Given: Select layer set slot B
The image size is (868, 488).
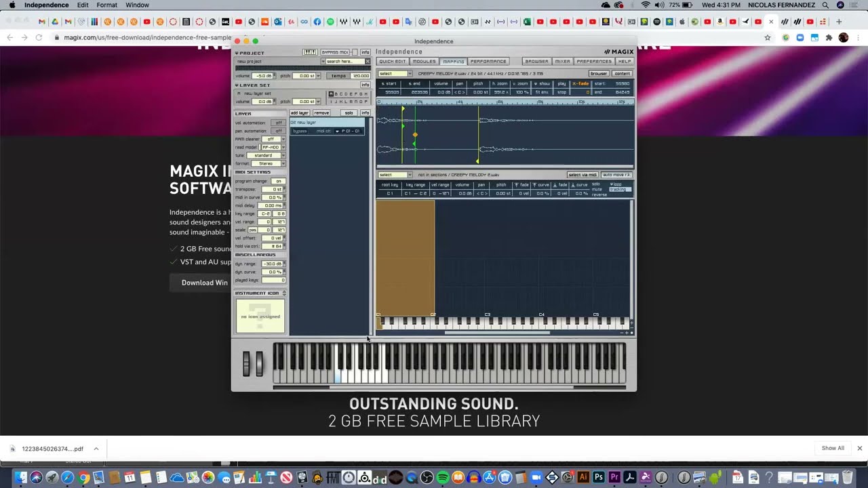Looking at the screenshot, I should (338, 94).
